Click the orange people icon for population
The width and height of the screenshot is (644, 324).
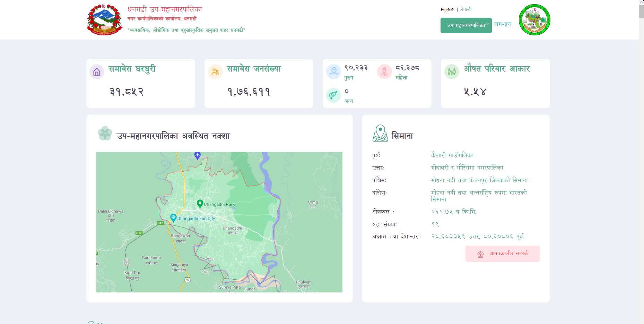coord(215,72)
